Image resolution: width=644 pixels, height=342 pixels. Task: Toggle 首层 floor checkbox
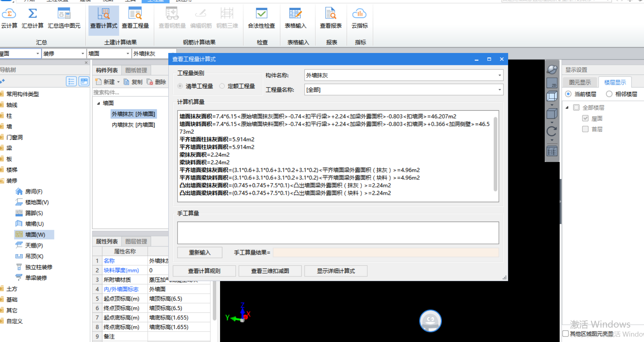(585, 129)
